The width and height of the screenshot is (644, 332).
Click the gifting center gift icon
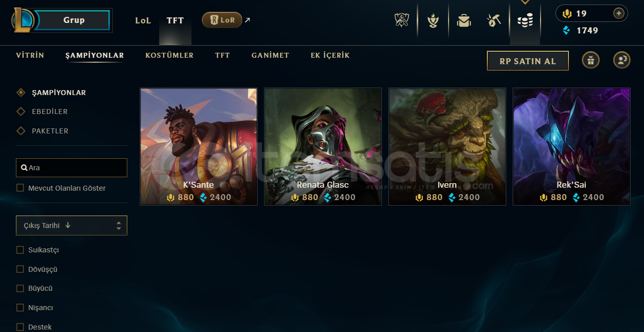click(591, 61)
